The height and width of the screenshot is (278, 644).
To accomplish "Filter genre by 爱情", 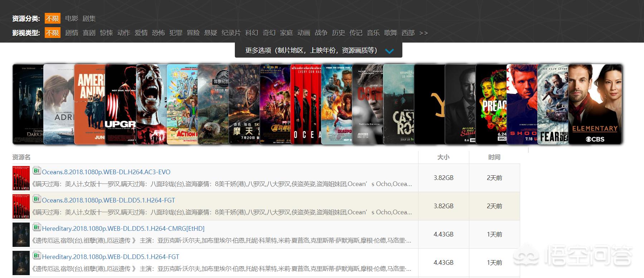I will pos(141,33).
